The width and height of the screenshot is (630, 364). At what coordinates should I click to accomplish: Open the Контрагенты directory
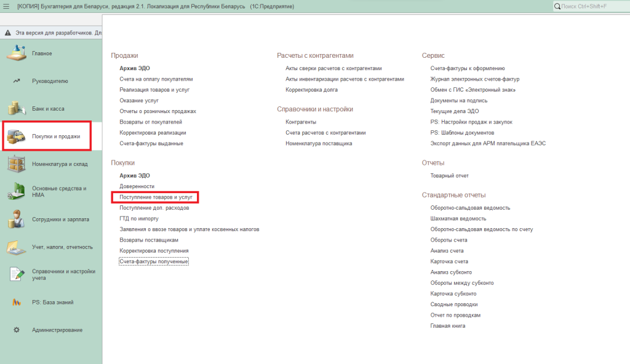click(x=301, y=122)
